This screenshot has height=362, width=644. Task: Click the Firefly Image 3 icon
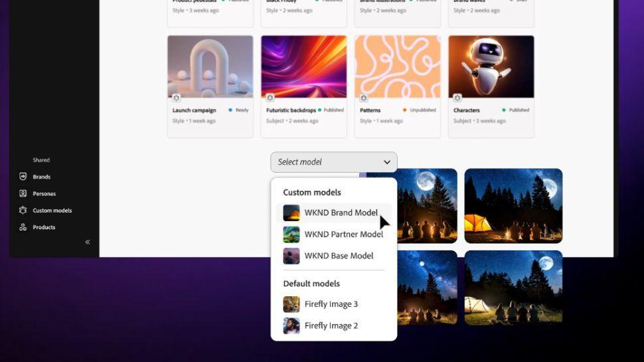[x=291, y=304]
